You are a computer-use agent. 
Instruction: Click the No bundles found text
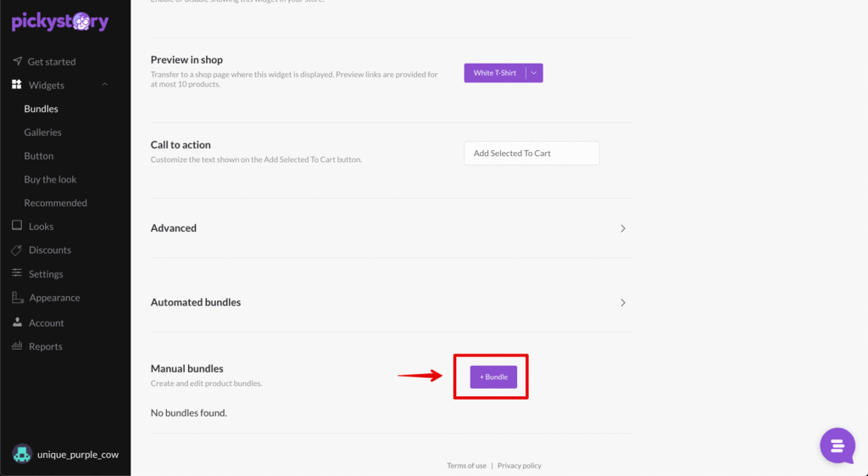pyautogui.click(x=189, y=413)
